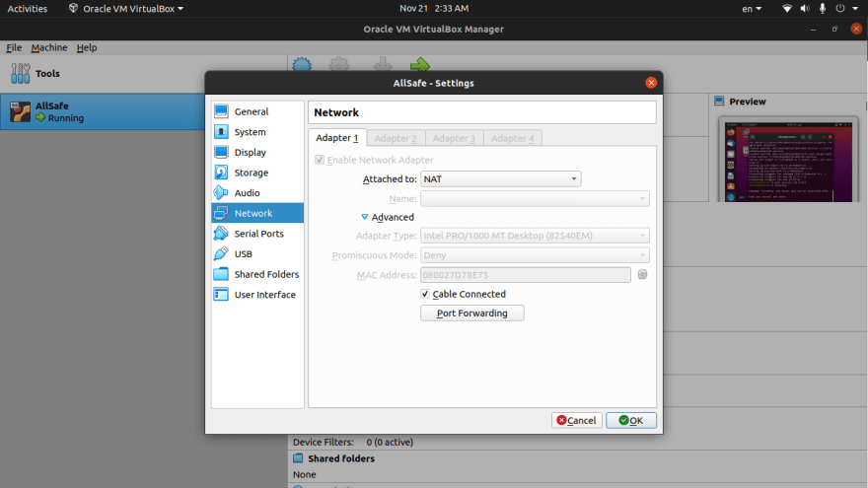Click the Settings gear toolbar icon
Image resolution: width=868 pixels, height=488 pixels.
click(338, 64)
